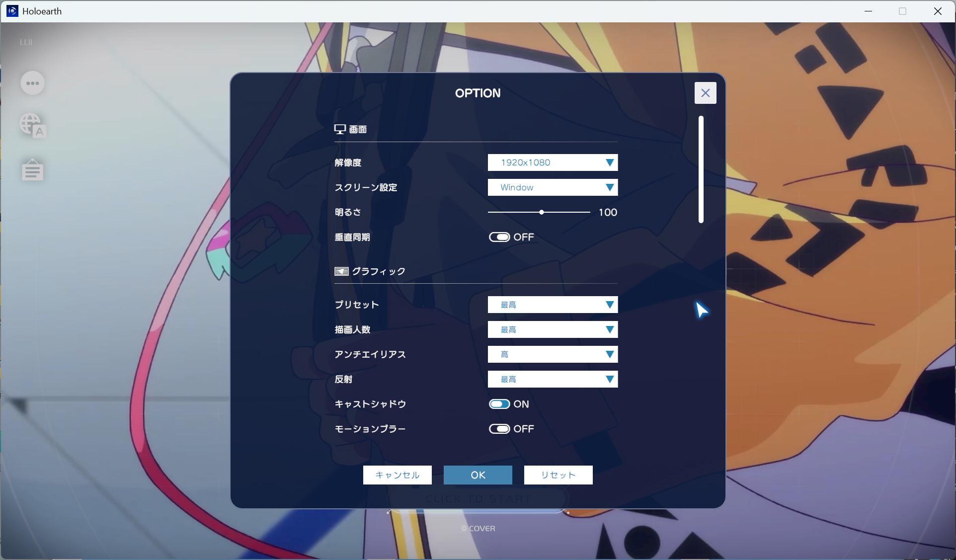This screenshot has height=560, width=956.
Task: Click the リセット button
Action: (x=558, y=475)
